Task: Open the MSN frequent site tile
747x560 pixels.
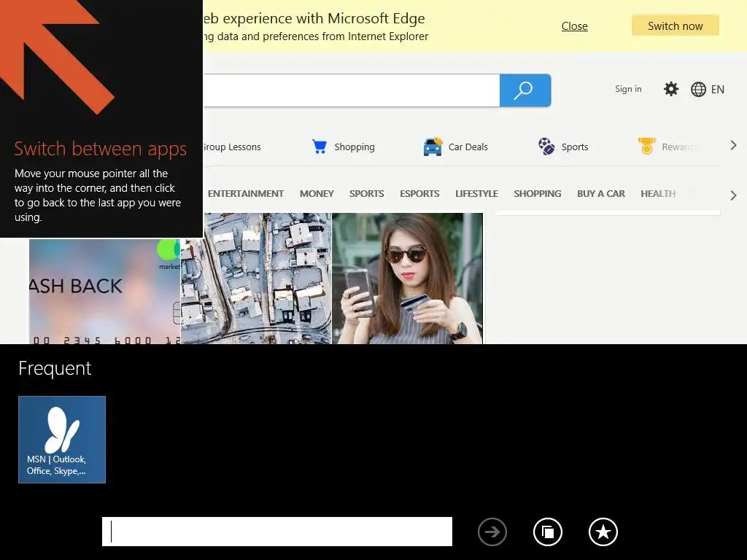Action: point(62,440)
